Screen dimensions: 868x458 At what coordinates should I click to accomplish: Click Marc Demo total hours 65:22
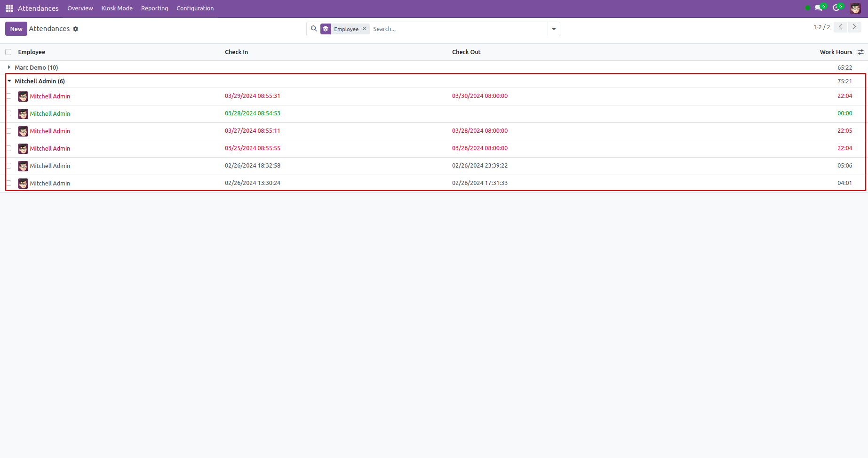tap(844, 68)
